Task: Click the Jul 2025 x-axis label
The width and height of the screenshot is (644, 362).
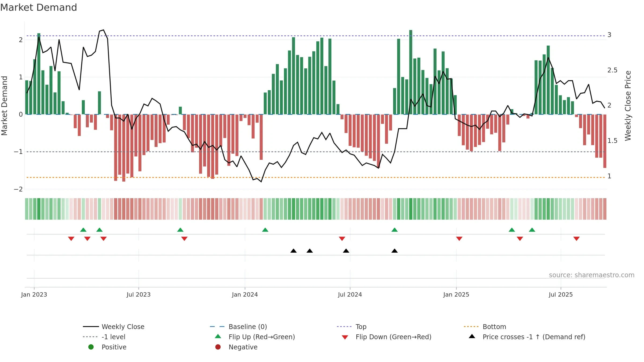Action: coord(561,294)
